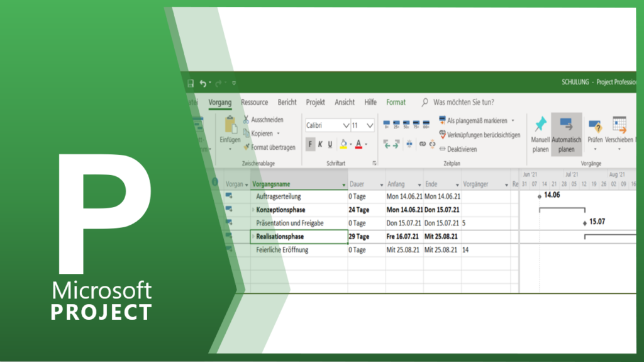Open the Ende column filter dropdown
644x362 pixels.
point(457,185)
